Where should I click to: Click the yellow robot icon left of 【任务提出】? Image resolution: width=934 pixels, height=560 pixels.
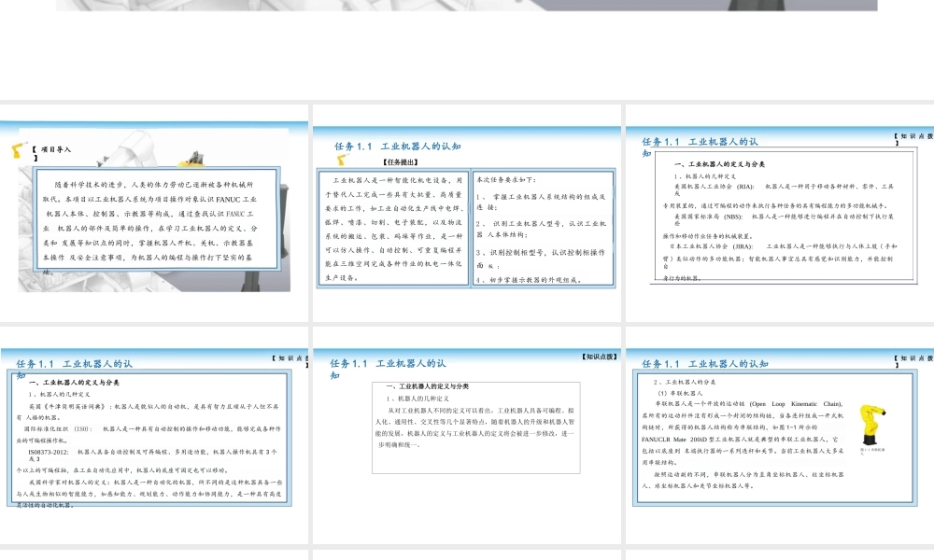point(343,160)
